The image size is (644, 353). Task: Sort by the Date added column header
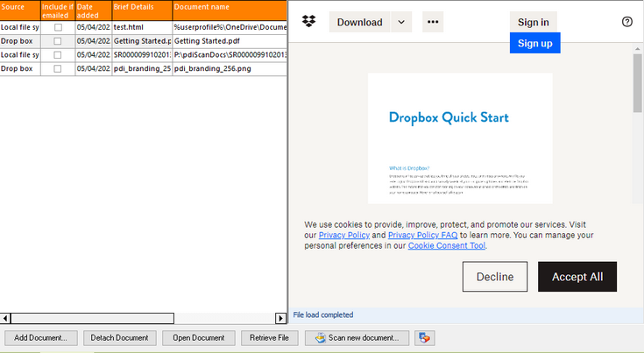coord(94,11)
